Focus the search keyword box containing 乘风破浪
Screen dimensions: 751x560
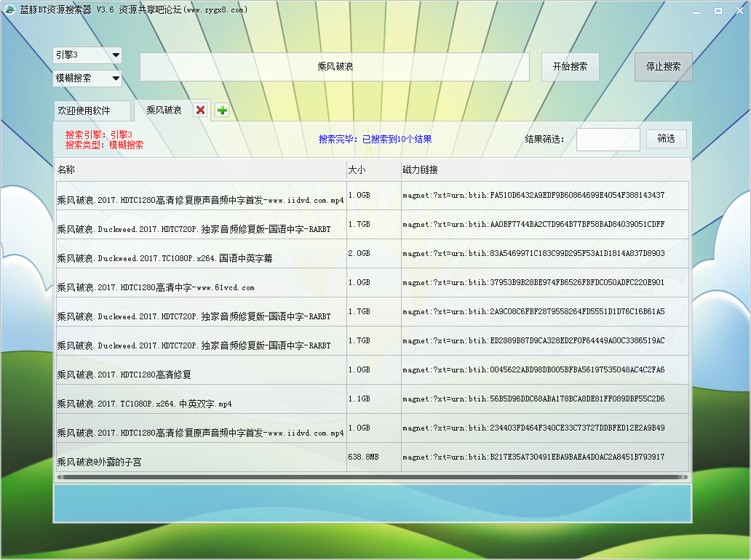pyautogui.click(x=335, y=66)
